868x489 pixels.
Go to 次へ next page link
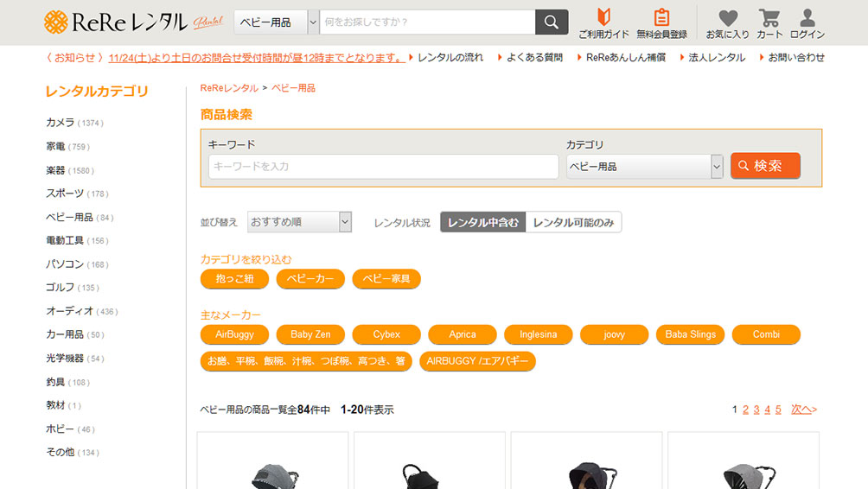[x=804, y=410]
